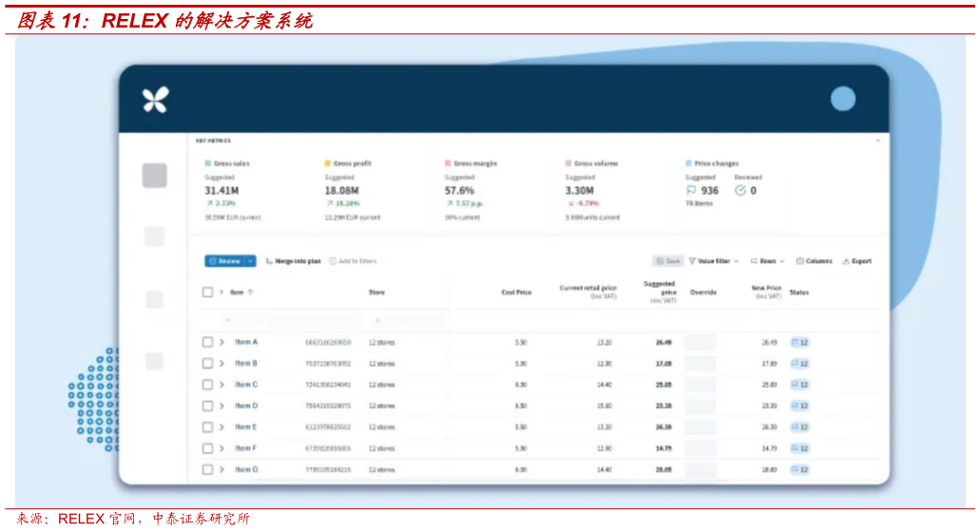This screenshot has height=531, width=980.
Task: Click the Gross profit yellow legend square
Action: 328,163
